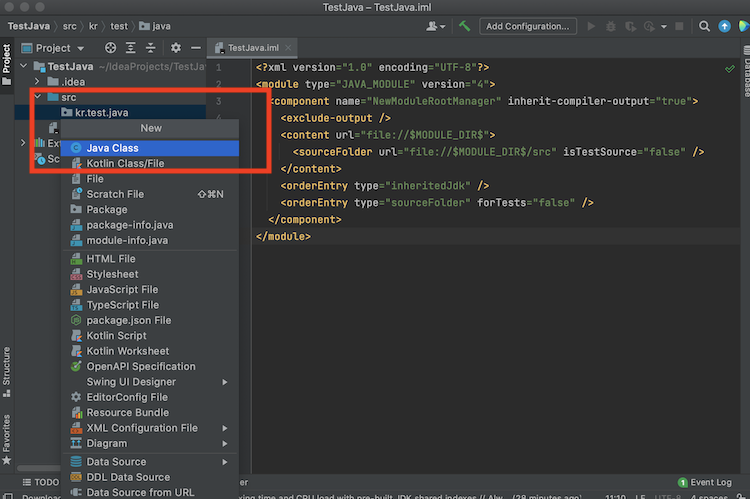Choose OpenAPI Specification menu item
The image size is (750, 499).
pos(150,366)
